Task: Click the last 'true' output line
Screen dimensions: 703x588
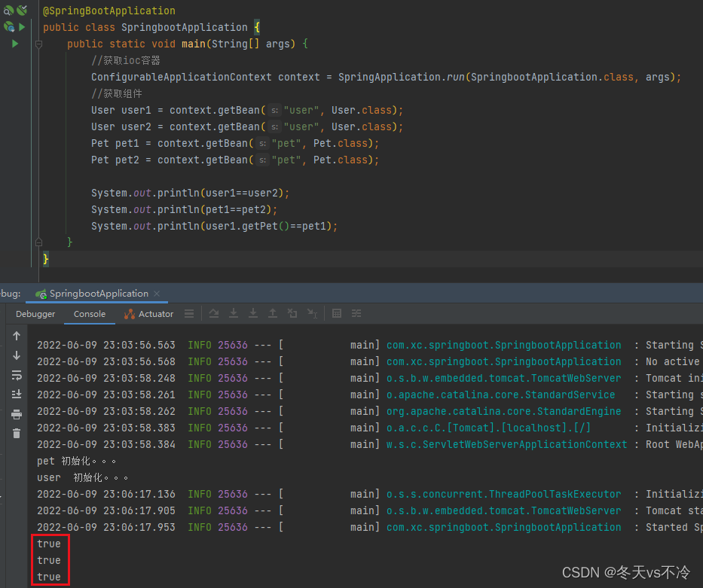Action: click(49, 577)
